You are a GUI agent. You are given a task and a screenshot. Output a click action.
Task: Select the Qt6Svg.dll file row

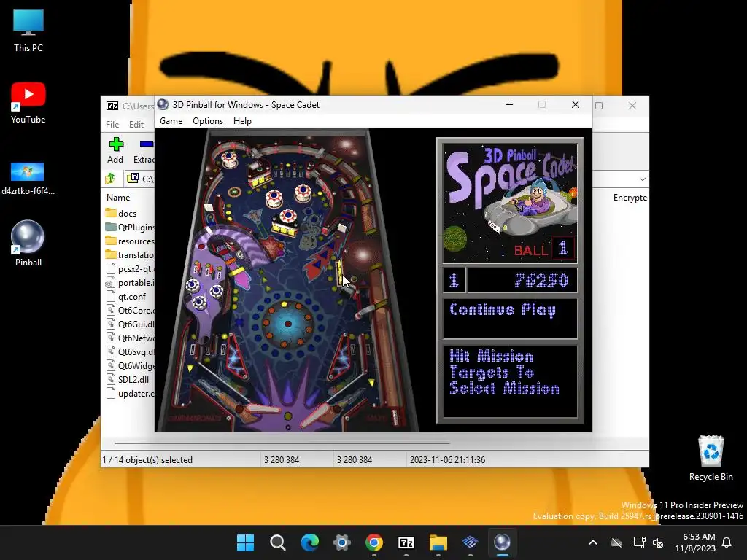(128, 352)
